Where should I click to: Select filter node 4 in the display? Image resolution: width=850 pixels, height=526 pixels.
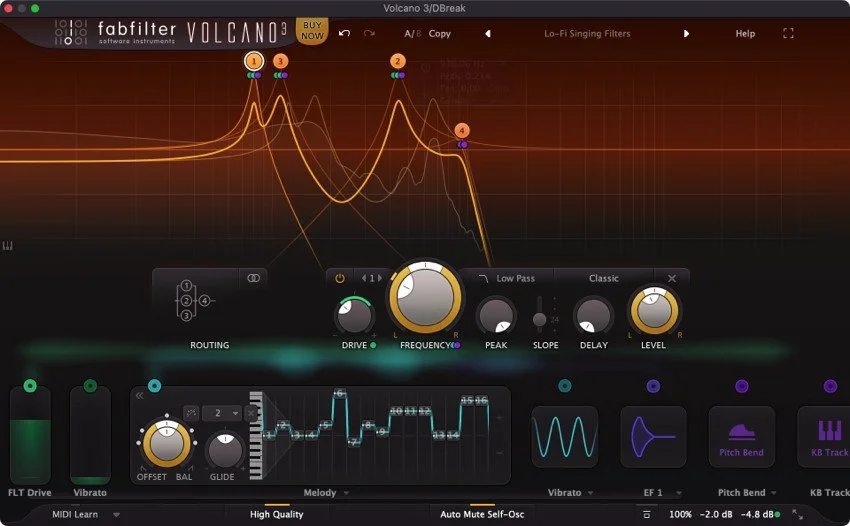(x=462, y=130)
